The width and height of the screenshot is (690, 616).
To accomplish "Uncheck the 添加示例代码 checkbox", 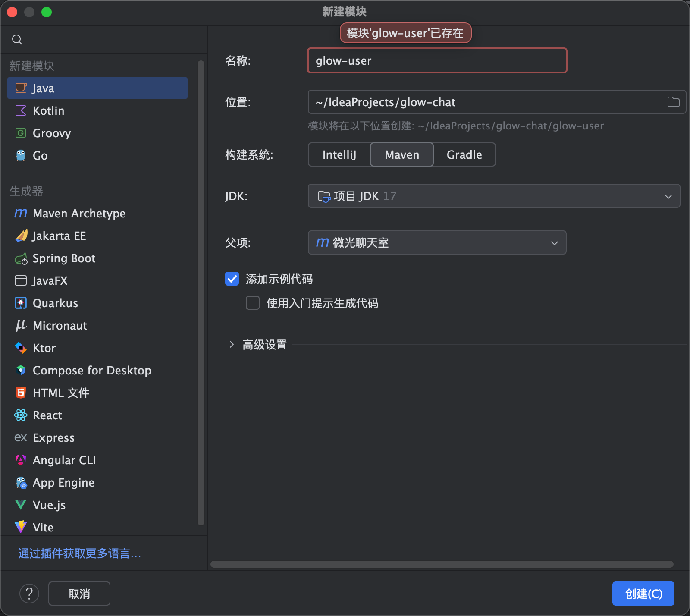I will pos(232,279).
